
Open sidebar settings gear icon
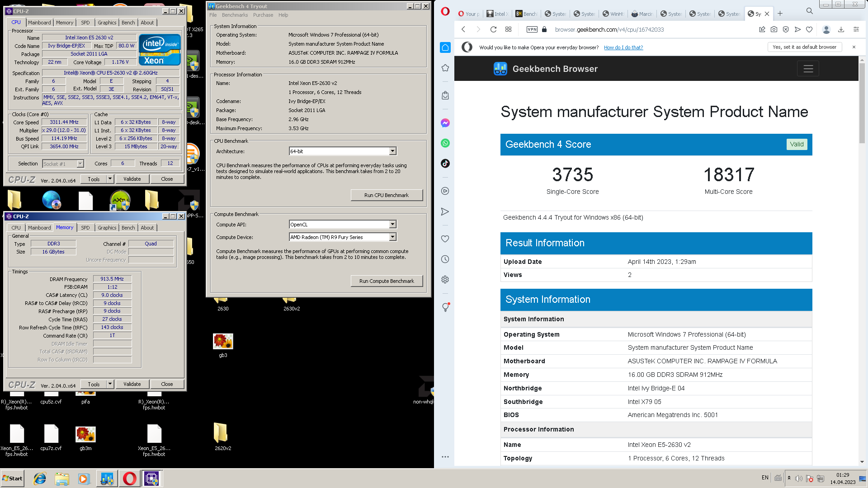445,280
